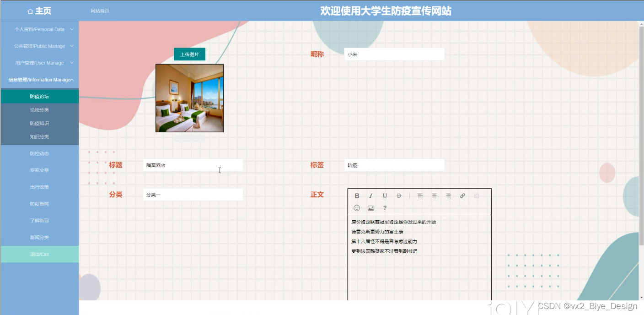644x315 pixels.
Task: Align editor text to the left
Action: point(420,196)
